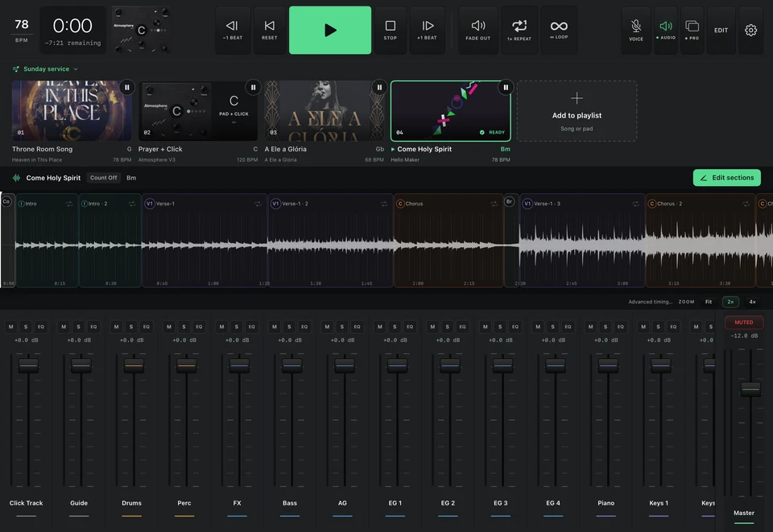Toggle infinite Loop mode
Viewport: 773px width, 532px height.
point(559,30)
